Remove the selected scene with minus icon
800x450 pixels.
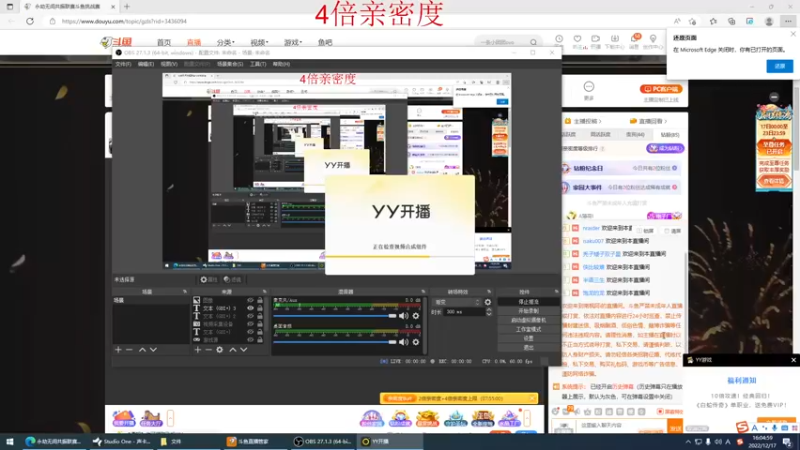pyautogui.click(x=129, y=350)
